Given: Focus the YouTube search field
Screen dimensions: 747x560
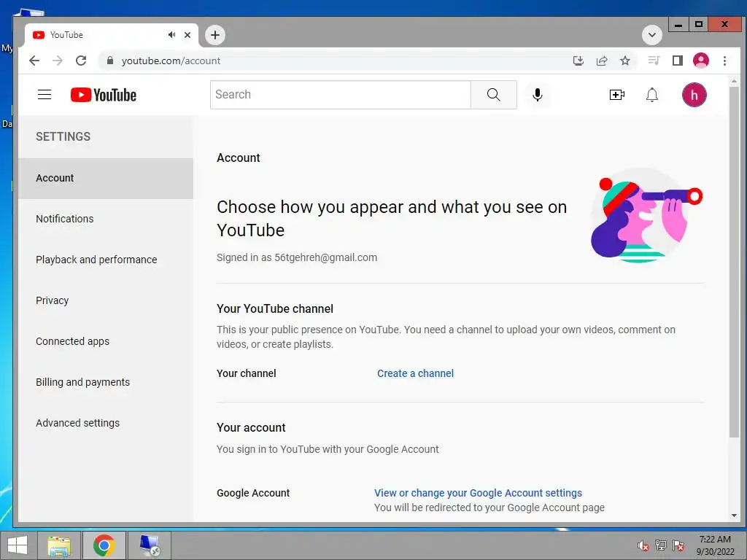Looking at the screenshot, I should click(x=340, y=95).
